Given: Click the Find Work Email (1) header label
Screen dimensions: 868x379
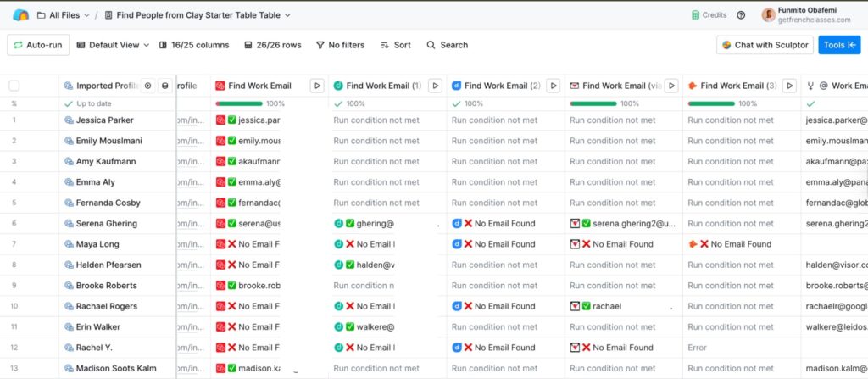Looking at the screenshot, I should [x=384, y=86].
